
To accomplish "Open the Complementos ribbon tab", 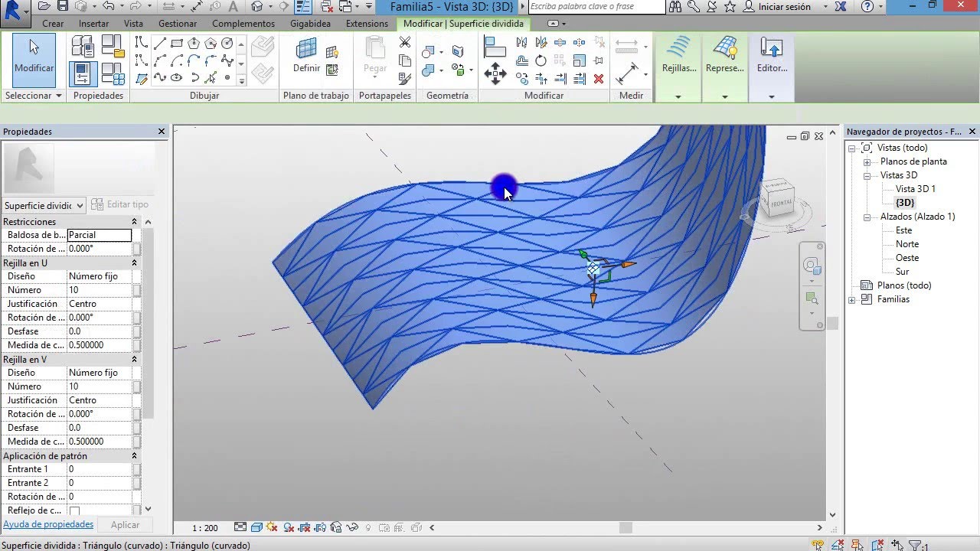I will tap(243, 24).
